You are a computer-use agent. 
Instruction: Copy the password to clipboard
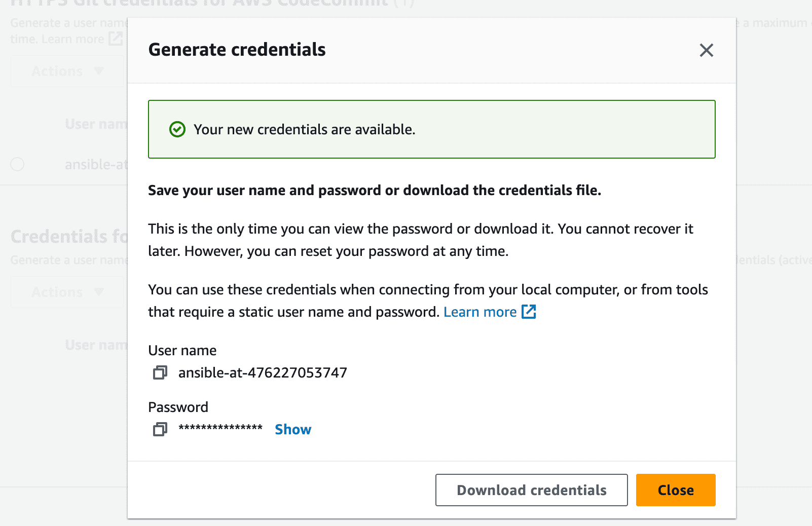tap(160, 430)
